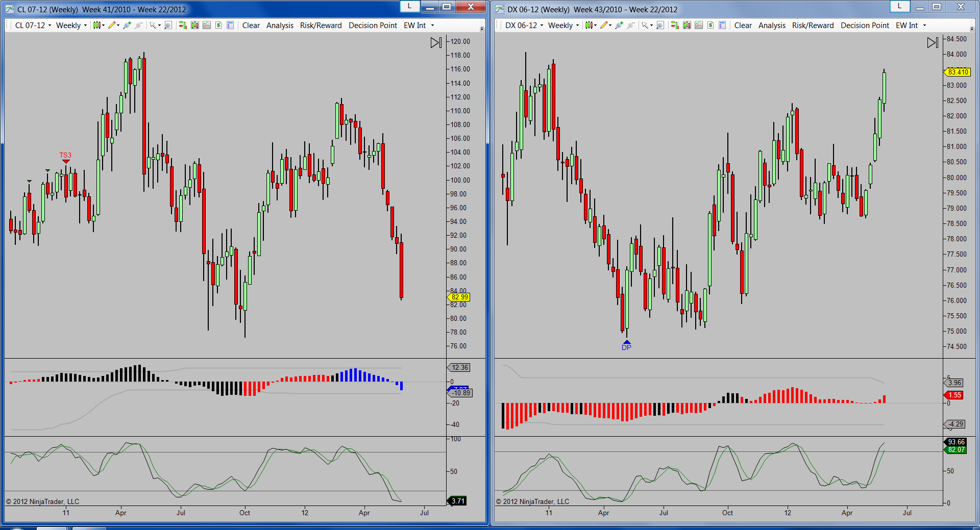
Task: Pick the pencil drawing tool in CL chart
Action: 112,25
